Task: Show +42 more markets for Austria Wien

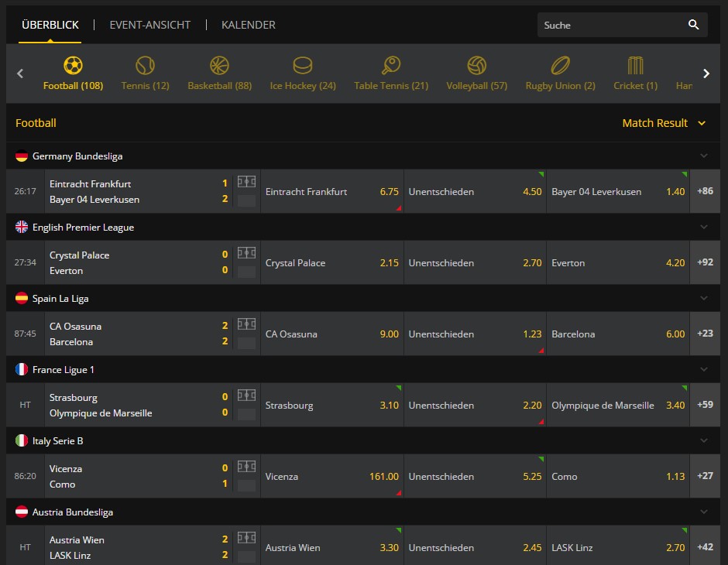Action: point(706,547)
